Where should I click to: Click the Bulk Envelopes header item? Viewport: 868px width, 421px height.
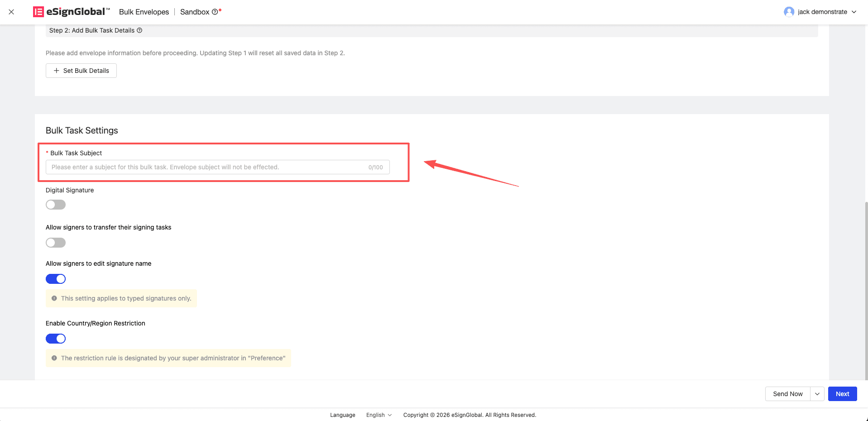tap(144, 12)
